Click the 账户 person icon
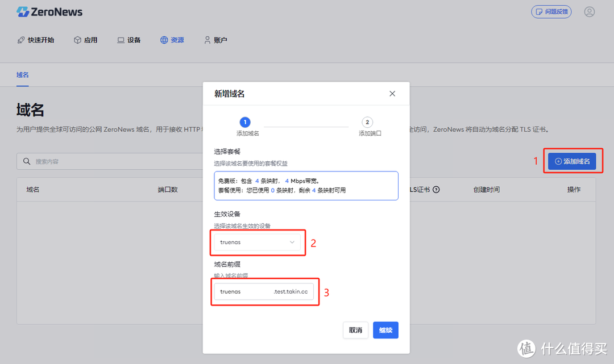Viewport: 614px width, 364px height. (207, 40)
